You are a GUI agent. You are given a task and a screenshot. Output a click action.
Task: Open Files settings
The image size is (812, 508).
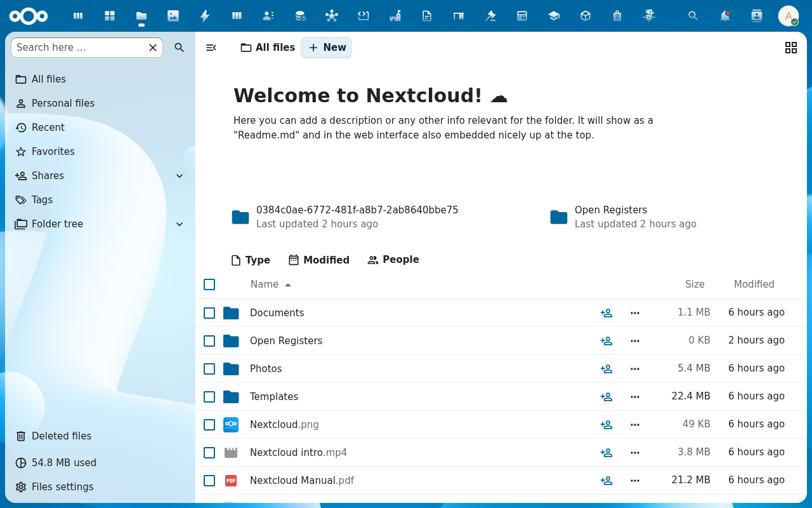(100, 487)
